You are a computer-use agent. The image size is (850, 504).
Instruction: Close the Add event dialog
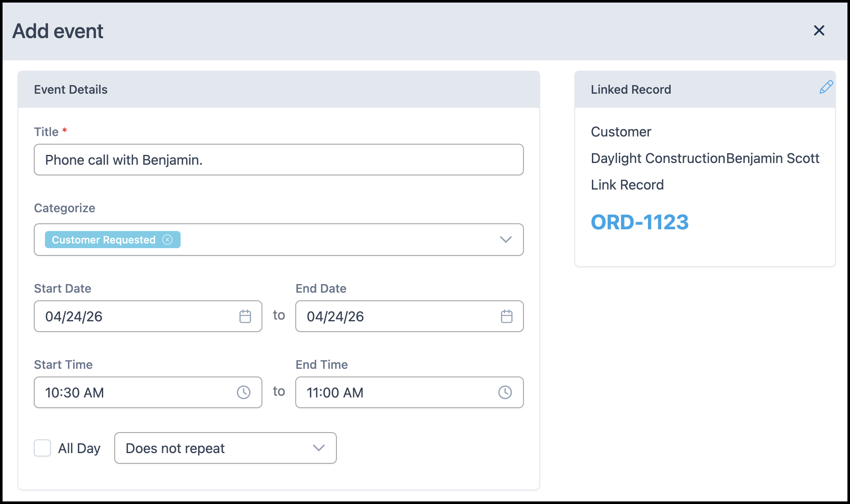[819, 31]
